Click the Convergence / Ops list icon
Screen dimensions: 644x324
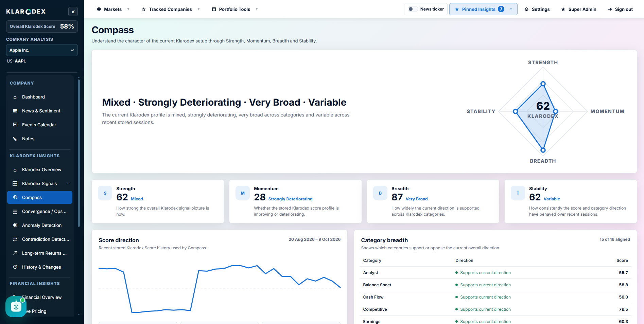click(x=15, y=212)
